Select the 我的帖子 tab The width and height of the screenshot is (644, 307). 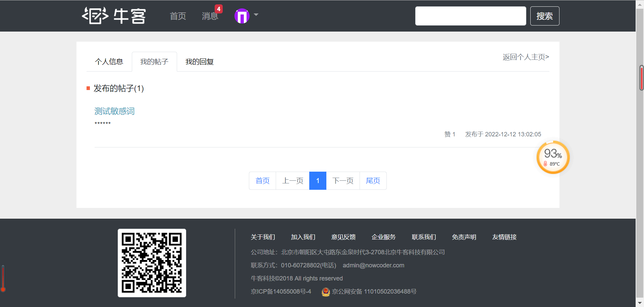(x=154, y=62)
